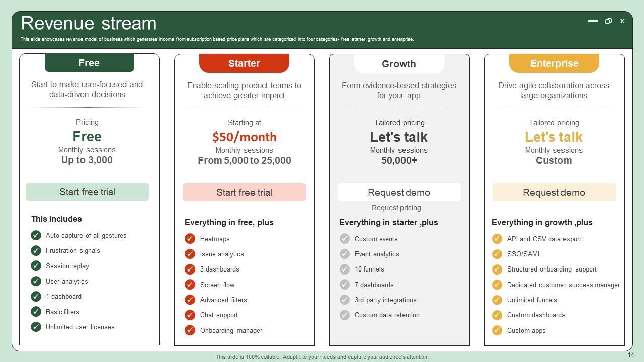Tap the check beside 3rd party integrations
This screenshot has height=362, width=644.
point(345,300)
